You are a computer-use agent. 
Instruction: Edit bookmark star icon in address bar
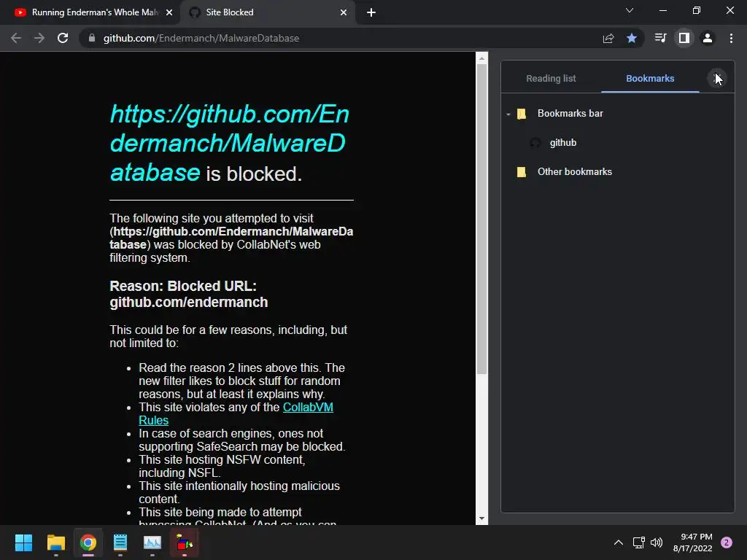point(632,38)
